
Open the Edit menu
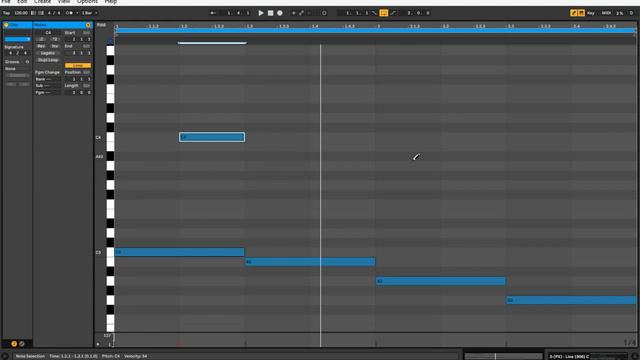(x=22, y=2)
